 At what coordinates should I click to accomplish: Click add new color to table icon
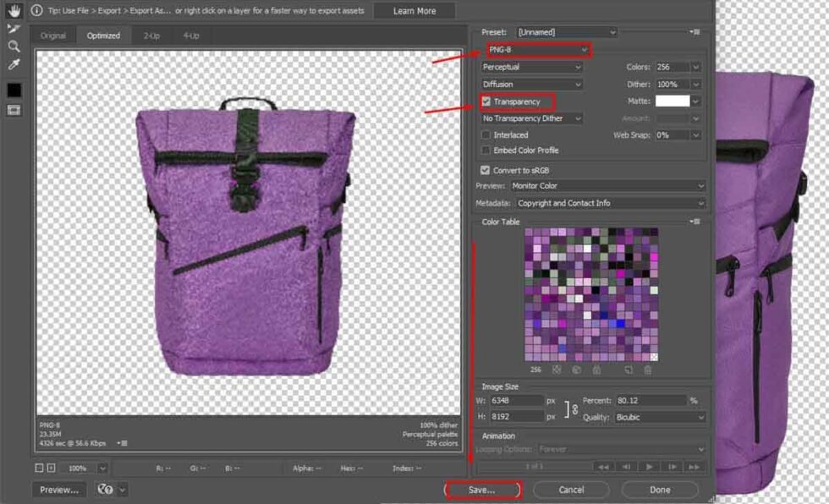click(x=628, y=370)
